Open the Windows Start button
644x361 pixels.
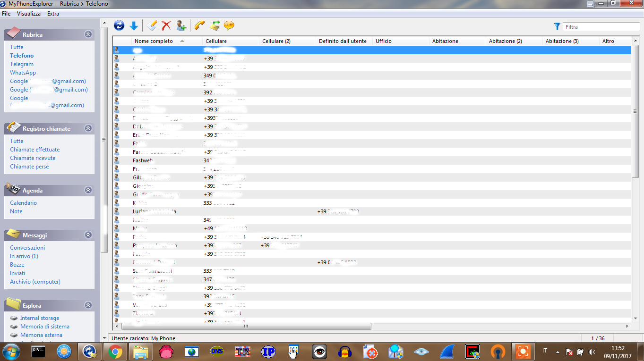tap(11, 352)
